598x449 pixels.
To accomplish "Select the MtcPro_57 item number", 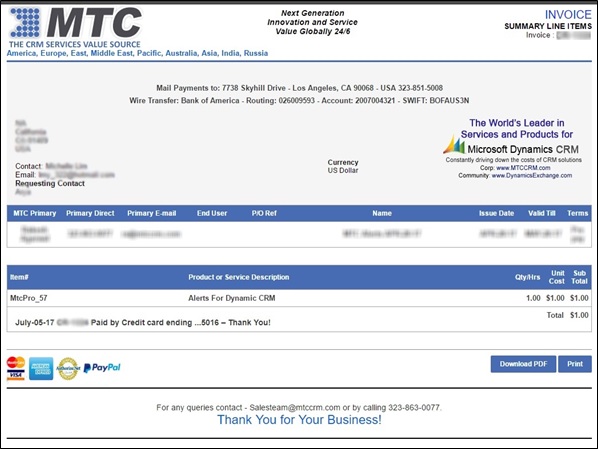I will coord(29,298).
